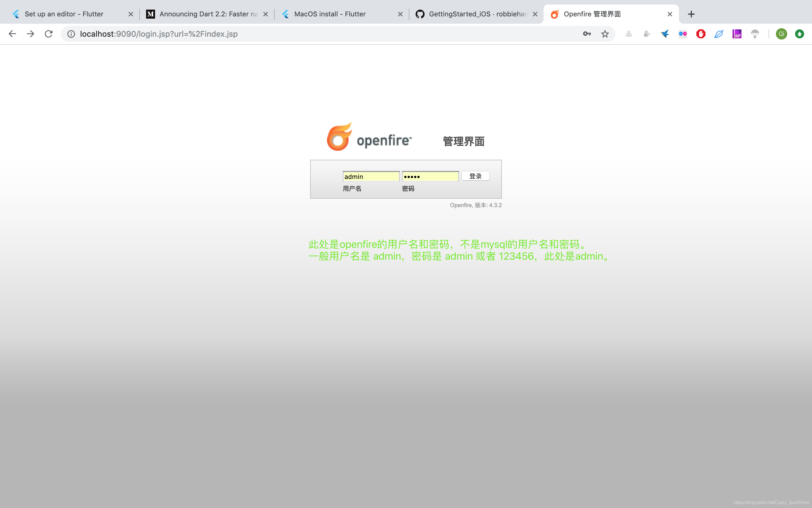Open the sitemap tree extension icon
812x508 pixels.
coord(629,34)
